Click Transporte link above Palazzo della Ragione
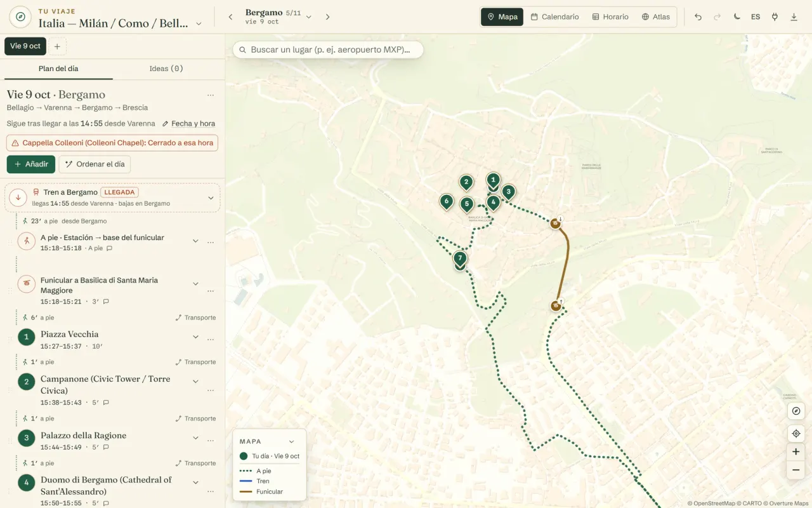Viewport: 812px width, 508px height. [195, 418]
